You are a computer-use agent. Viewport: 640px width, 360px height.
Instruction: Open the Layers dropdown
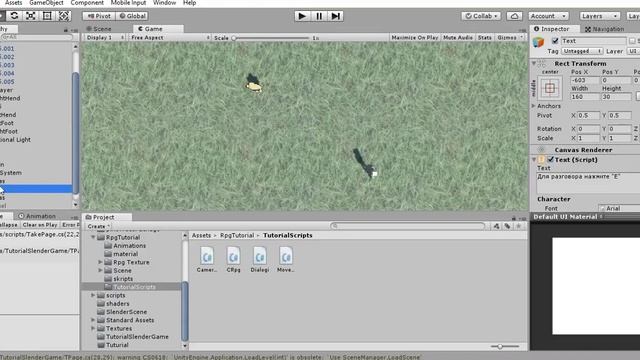point(599,16)
